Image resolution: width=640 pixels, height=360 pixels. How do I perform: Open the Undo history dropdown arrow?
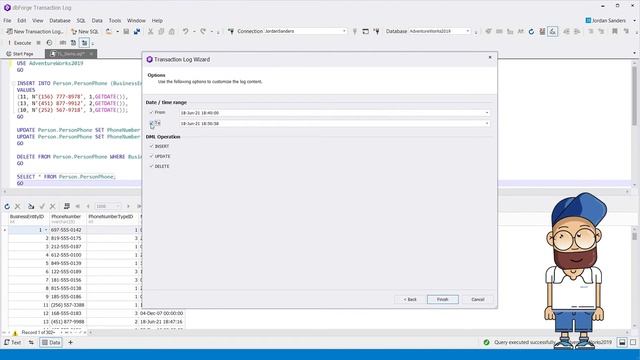pos(194,31)
